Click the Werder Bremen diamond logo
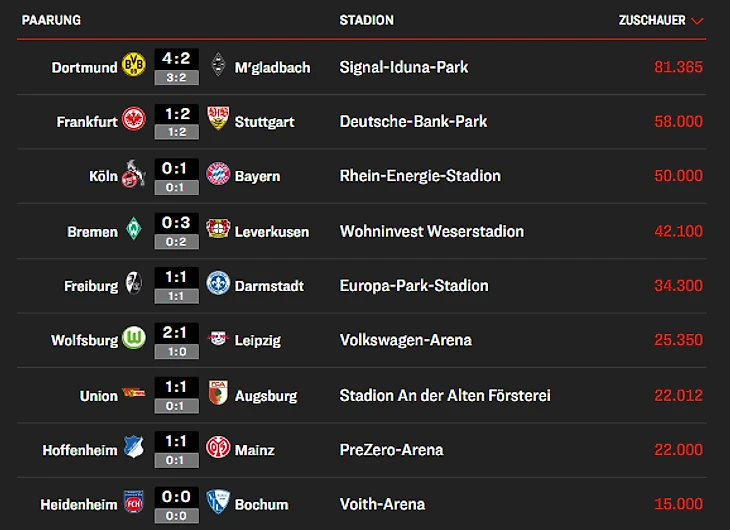The height and width of the screenshot is (530, 730). point(133,230)
